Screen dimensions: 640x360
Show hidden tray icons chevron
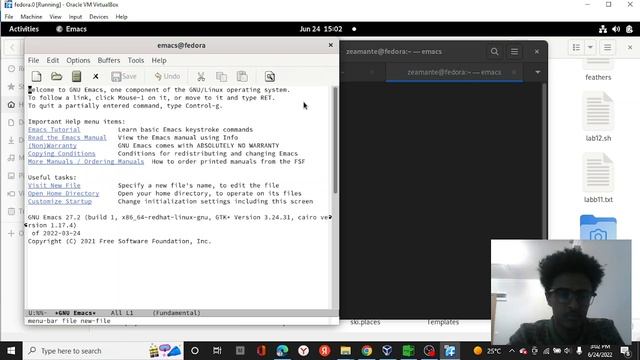click(511, 351)
